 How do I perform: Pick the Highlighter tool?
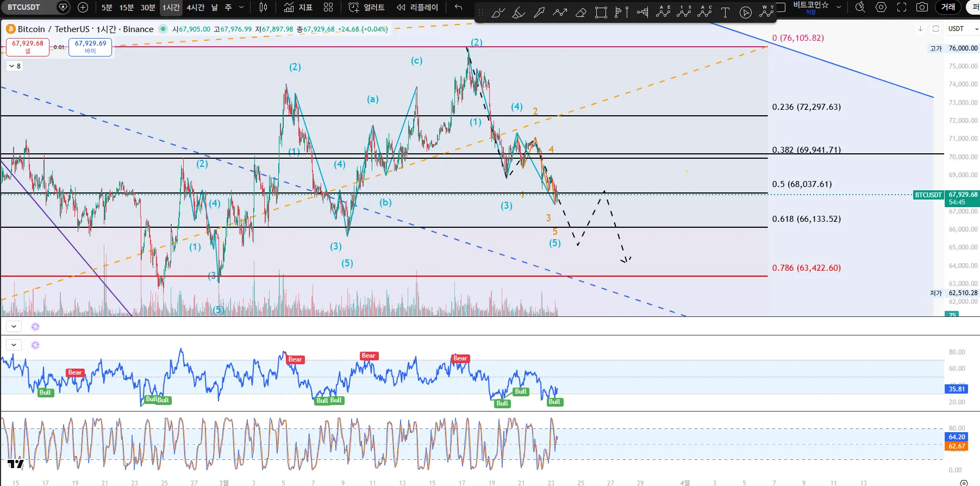(x=519, y=13)
